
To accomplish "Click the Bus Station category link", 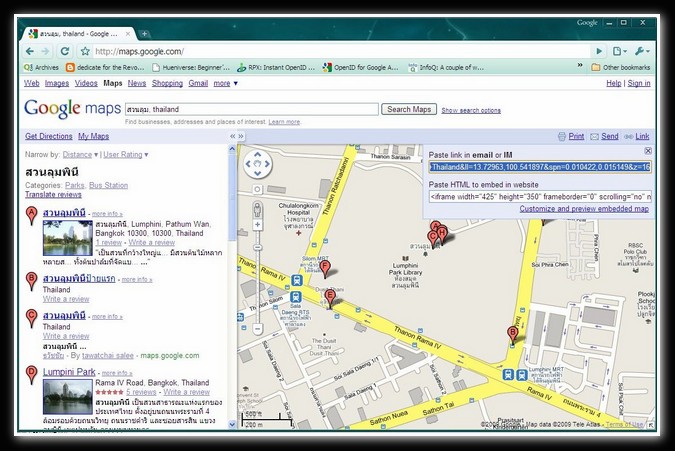I will (x=108, y=185).
